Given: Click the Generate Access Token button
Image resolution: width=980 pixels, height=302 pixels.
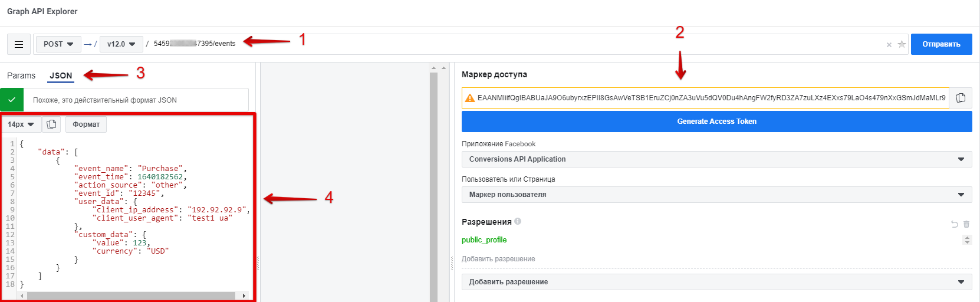Looking at the screenshot, I should click(716, 122).
